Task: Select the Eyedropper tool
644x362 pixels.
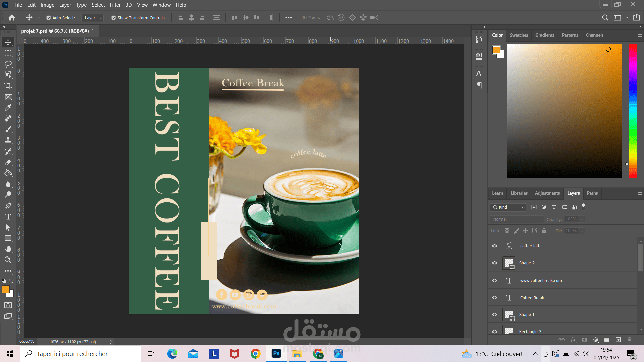Action: [x=8, y=108]
